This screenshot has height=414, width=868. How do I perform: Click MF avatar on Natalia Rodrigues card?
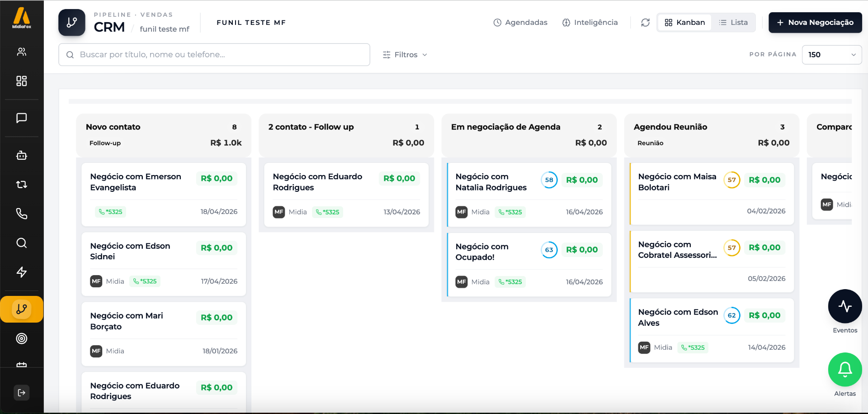pyautogui.click(x=462, y=212)
